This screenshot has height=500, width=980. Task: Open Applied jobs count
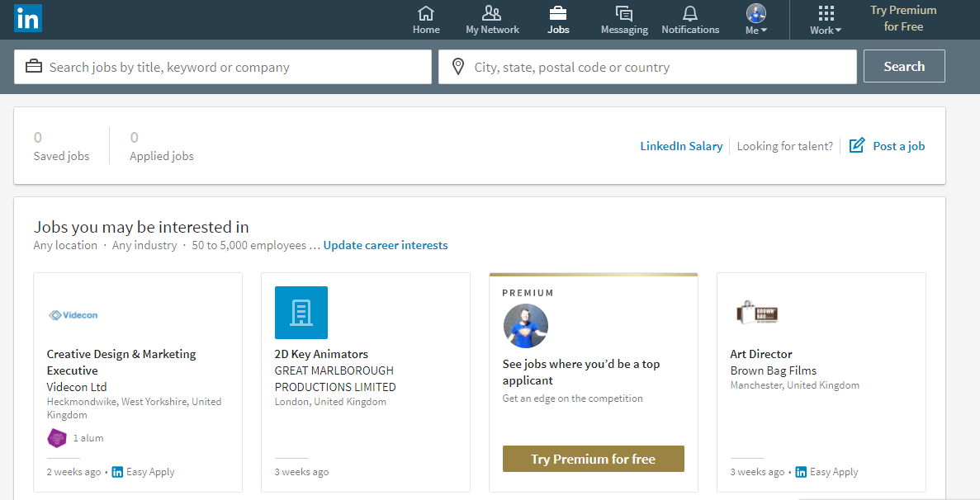161,146
